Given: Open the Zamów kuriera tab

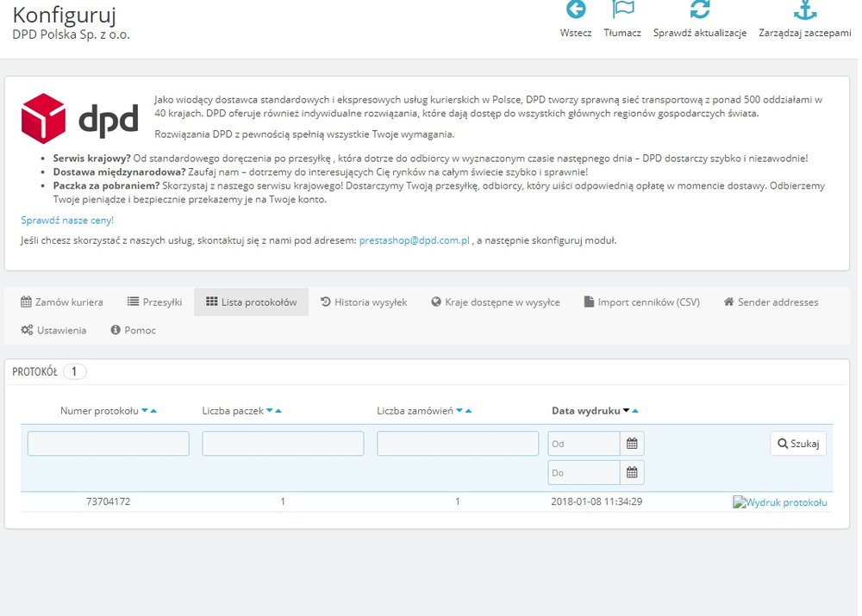Looking at the screenshot, I should coord(61,302).
